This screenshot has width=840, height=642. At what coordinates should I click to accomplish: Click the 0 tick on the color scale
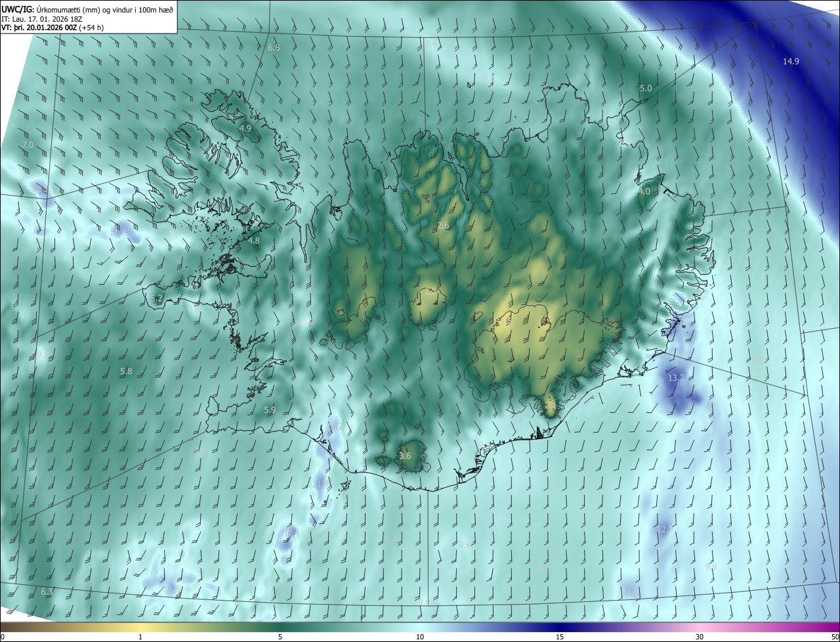pos(3,637)
